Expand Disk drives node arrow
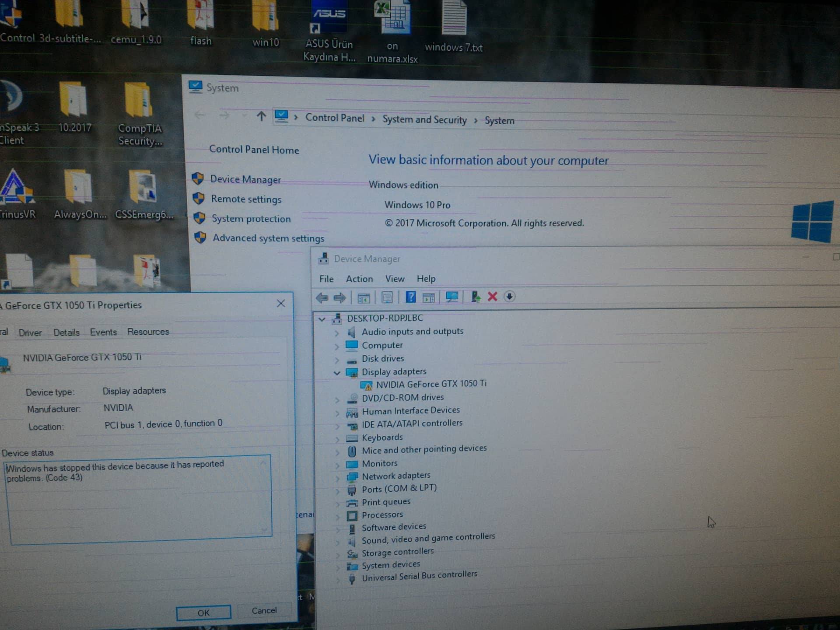This screenshot has height=630, width=840. pyautogui.click(x=336, y=360)
